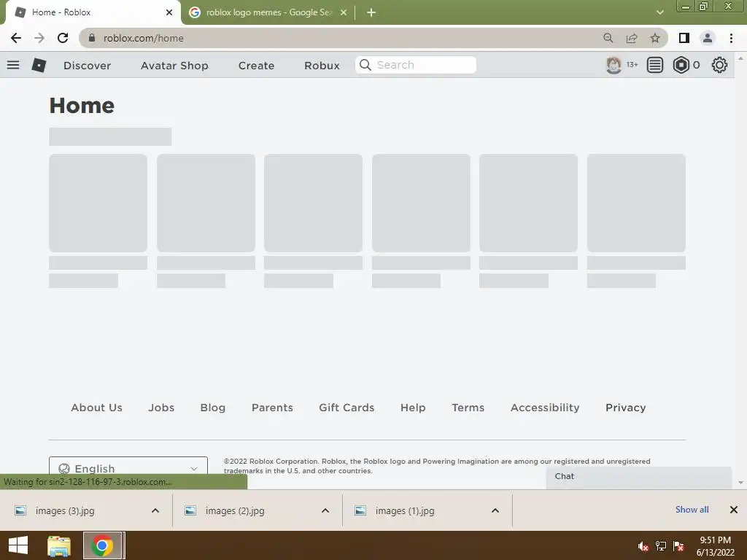Open Discover in Roblox navbar
Image resolution: width=747 pixels, height=560 pixels.
[88, 65]
